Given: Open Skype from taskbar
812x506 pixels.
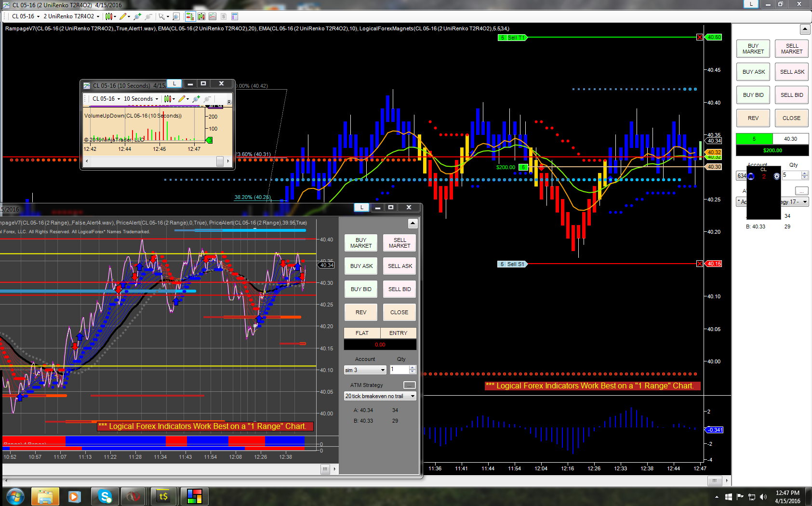Looking at the screenshot, I should (105, 496).
